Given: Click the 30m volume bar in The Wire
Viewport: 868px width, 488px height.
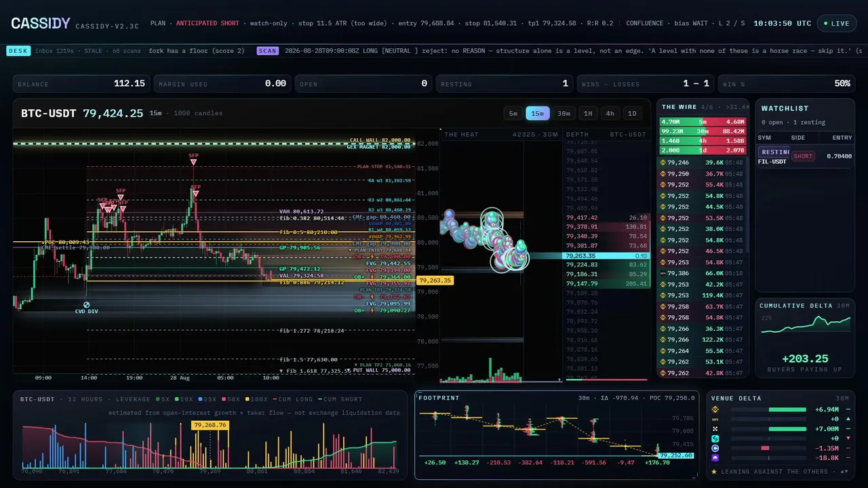Looking at the screenshot, I should pos(703,131).
